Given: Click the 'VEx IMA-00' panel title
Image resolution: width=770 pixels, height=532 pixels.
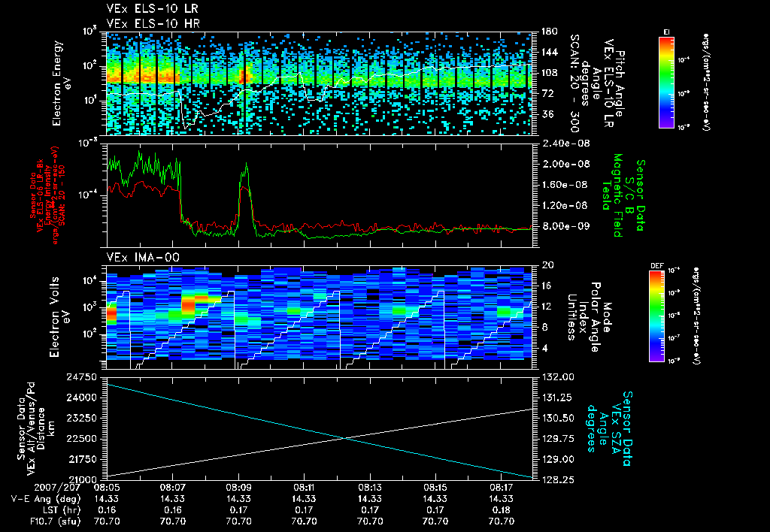Looking at the screenshot, I should (x=143, y=257).
